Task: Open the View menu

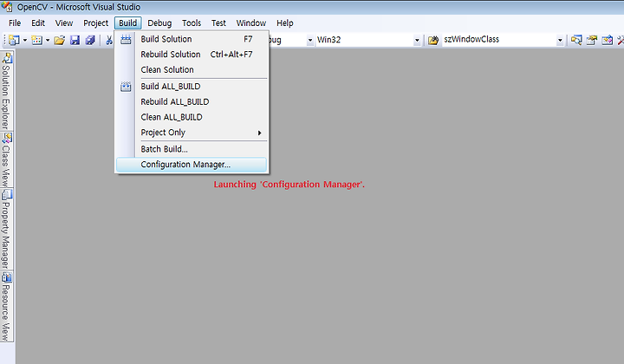Action: point(64,23)
